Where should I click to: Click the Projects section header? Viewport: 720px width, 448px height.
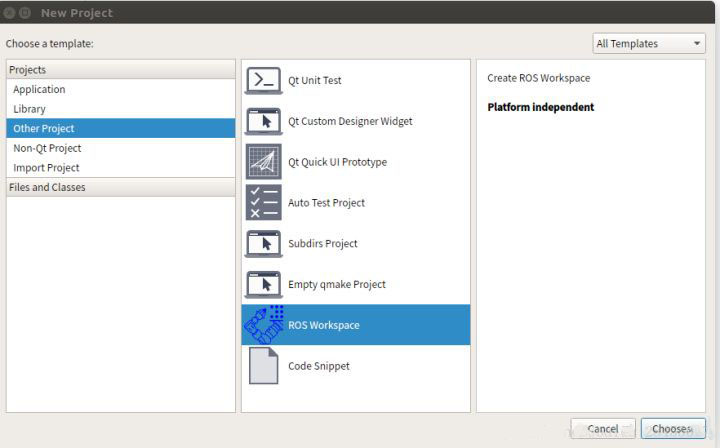(x=28, y=70)
